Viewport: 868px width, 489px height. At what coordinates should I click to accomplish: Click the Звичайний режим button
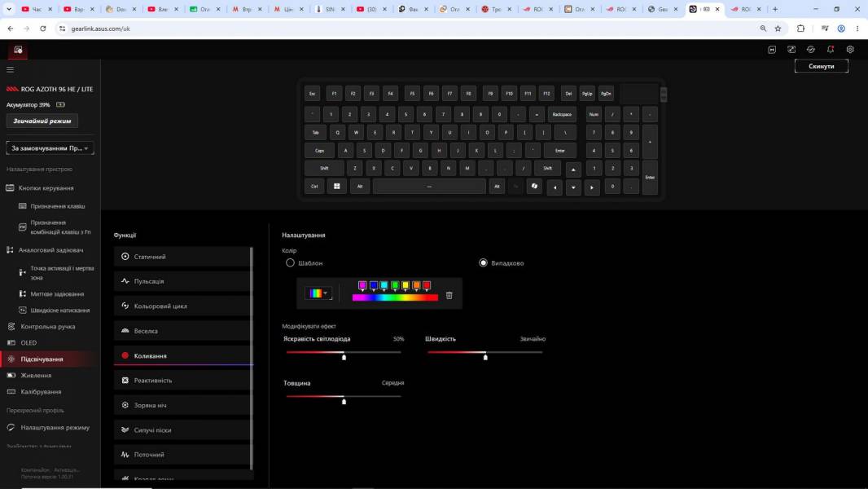coord(42,121)
